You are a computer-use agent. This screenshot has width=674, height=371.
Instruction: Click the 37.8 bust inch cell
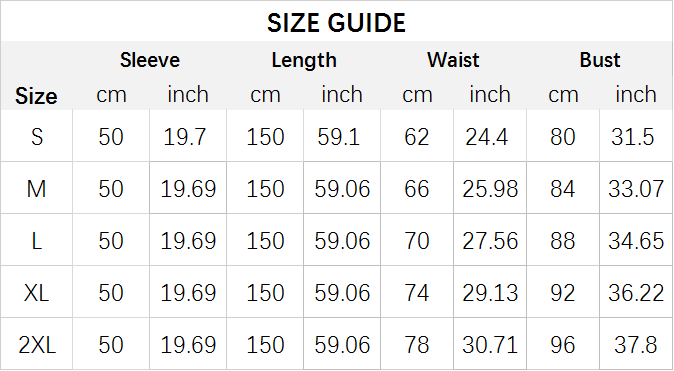coord(636,345)
